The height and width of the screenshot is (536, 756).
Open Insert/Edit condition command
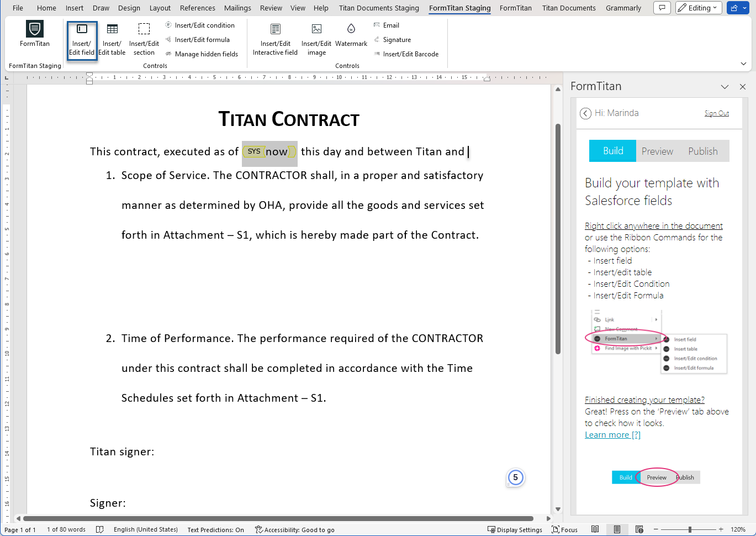pos(200,25)
